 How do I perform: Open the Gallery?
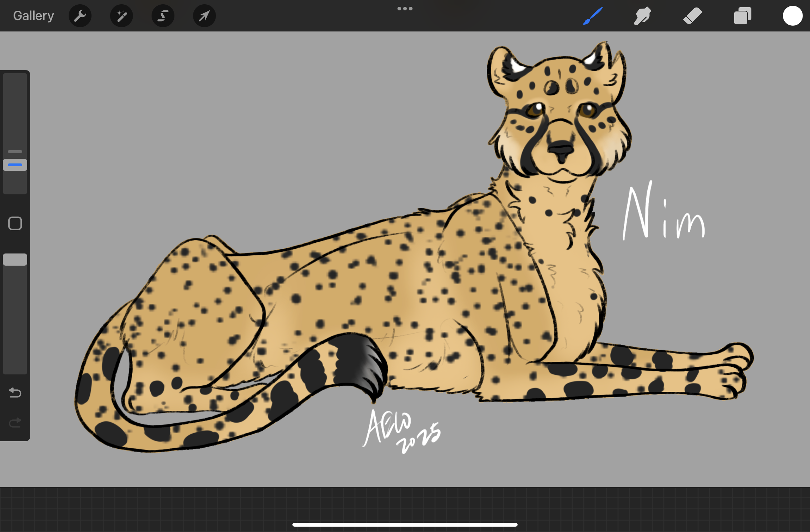[x=33, y=16]
